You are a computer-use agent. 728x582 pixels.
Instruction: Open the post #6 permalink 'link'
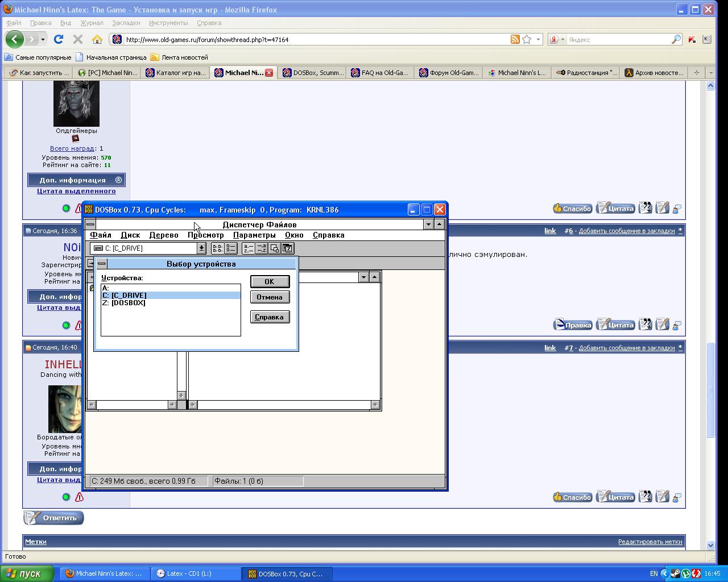point(550,231)
